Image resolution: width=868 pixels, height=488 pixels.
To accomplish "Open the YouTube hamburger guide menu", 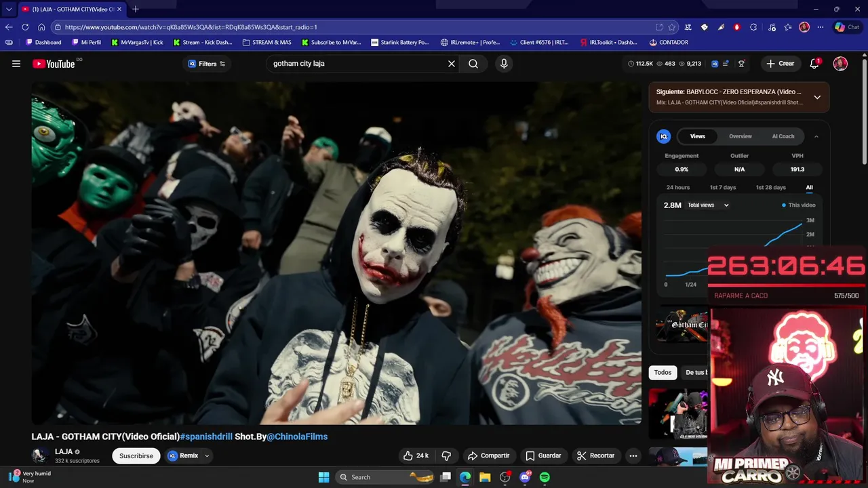I will tap(16, 64).
